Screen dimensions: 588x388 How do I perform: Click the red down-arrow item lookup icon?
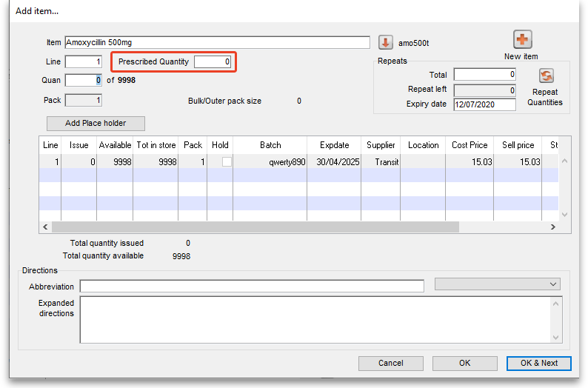(385, 42)
